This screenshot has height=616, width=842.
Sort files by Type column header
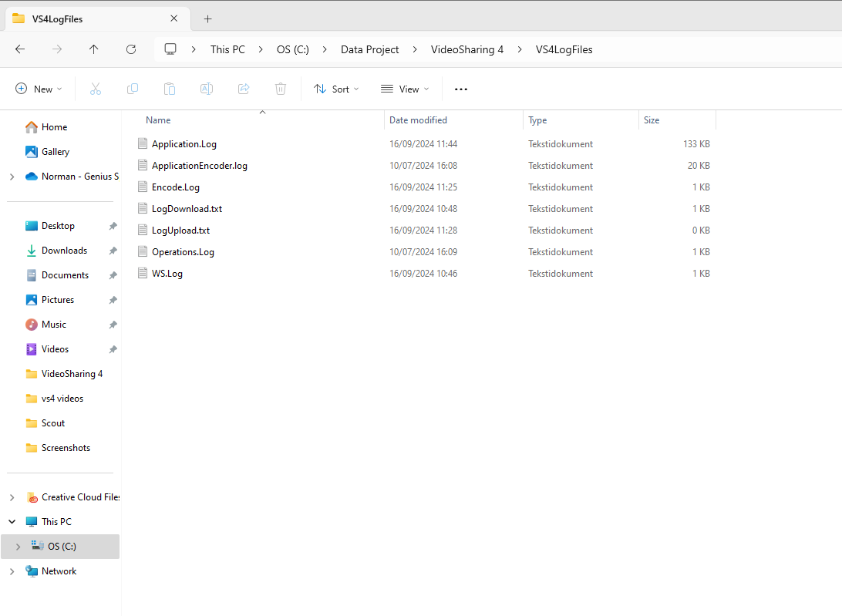point(537,120)
